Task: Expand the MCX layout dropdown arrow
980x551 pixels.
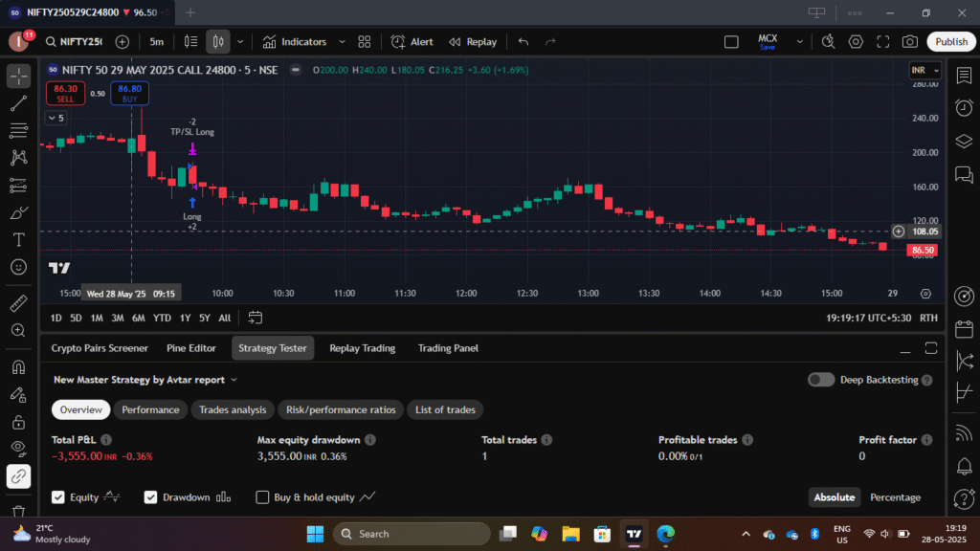Action: pyautogui.click(x=799, y=42)
